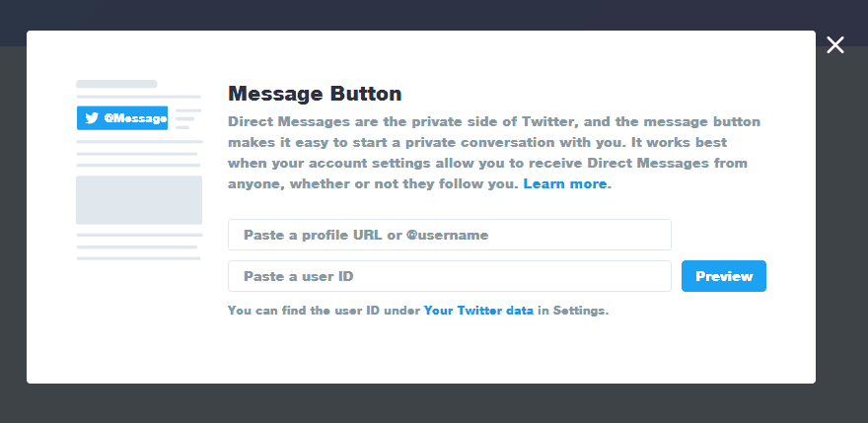
Task: Click the large gray image placeholder block
Action: tap(139, 200)
